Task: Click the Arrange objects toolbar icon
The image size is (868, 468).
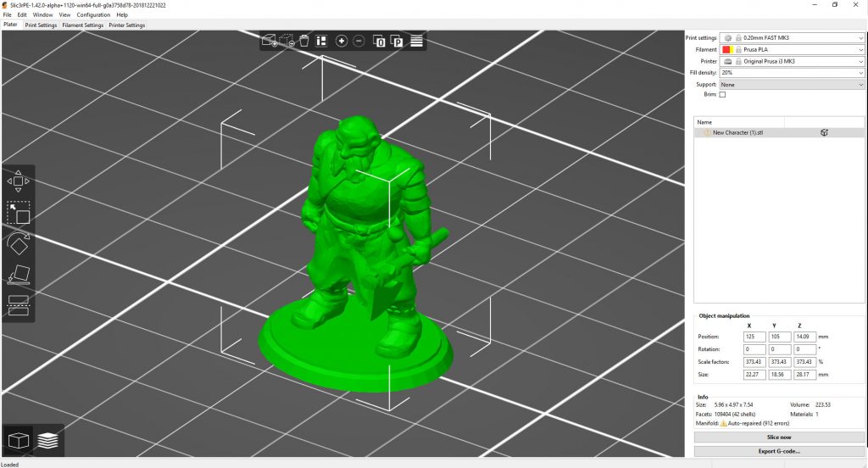Action: (x=321, y=41)
